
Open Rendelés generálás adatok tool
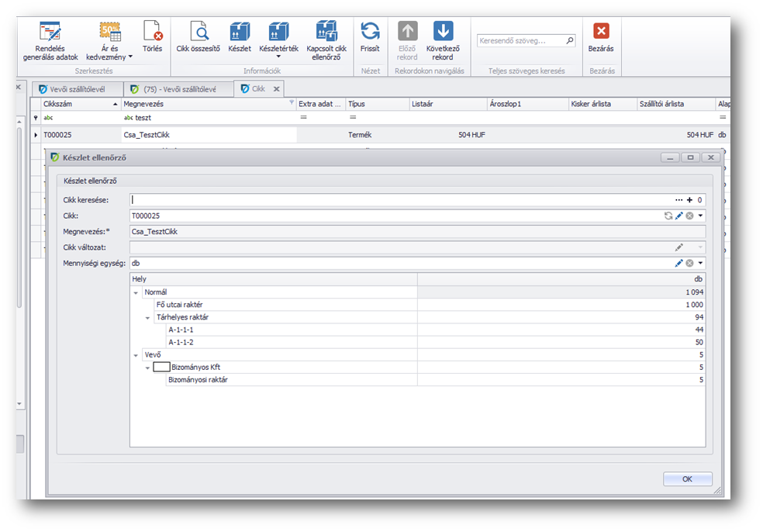pos(50,40)
